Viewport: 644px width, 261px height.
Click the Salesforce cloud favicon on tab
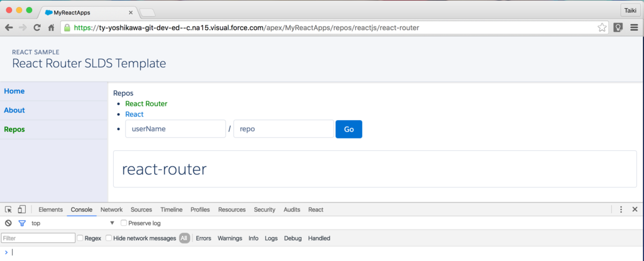pos(48,13)
